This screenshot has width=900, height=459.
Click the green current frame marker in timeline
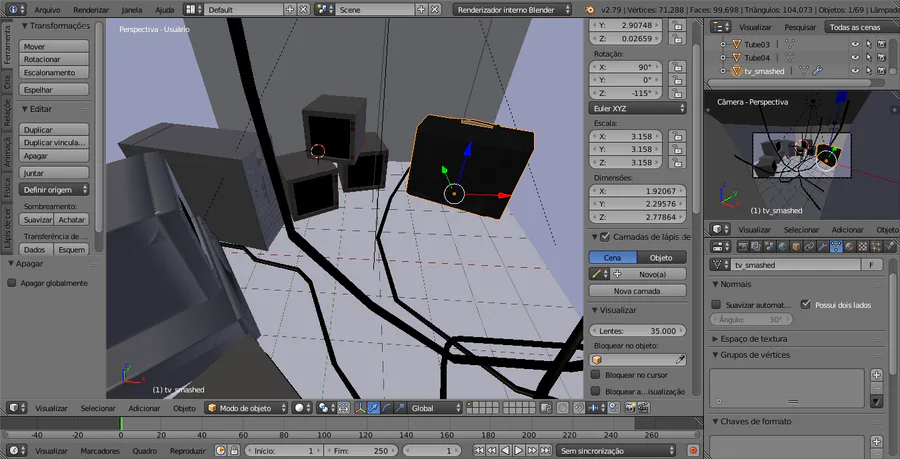pyautogui.click(x=121, y=423)
